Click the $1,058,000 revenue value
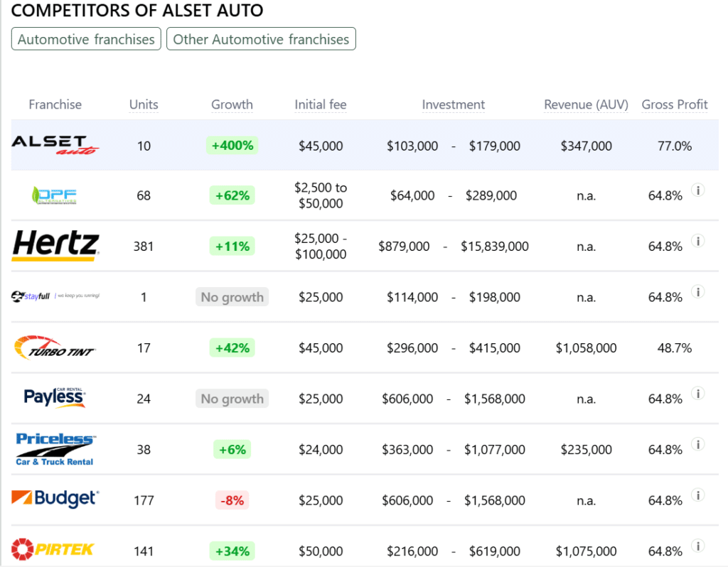The image size is (728, 567). [586, 347]
